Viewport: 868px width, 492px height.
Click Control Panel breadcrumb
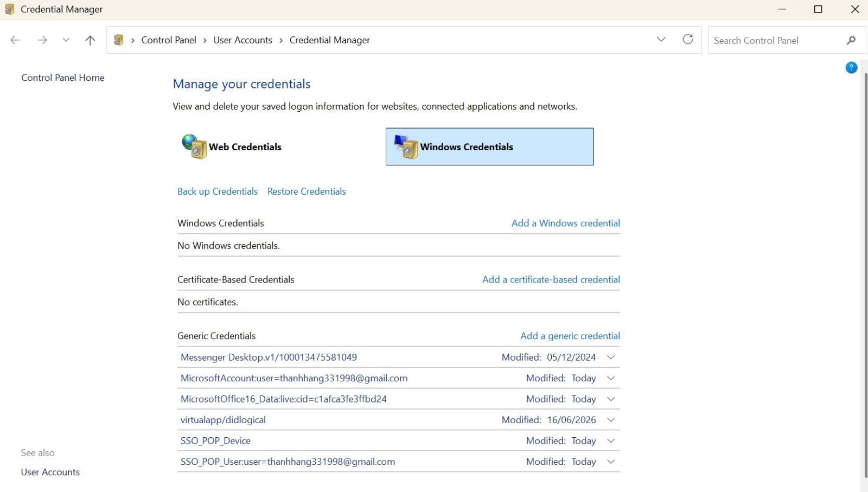pos(169,40)
